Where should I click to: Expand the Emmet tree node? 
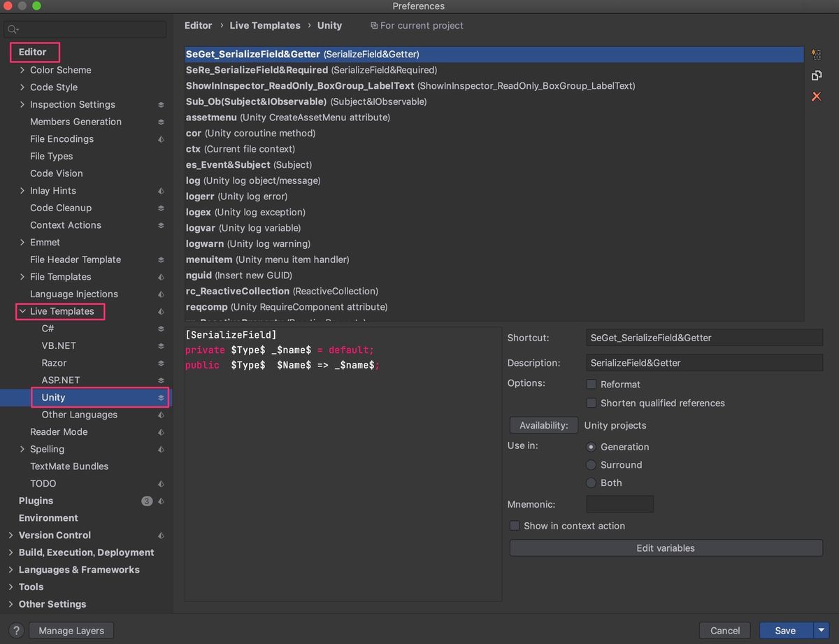[x=22, y=243]
